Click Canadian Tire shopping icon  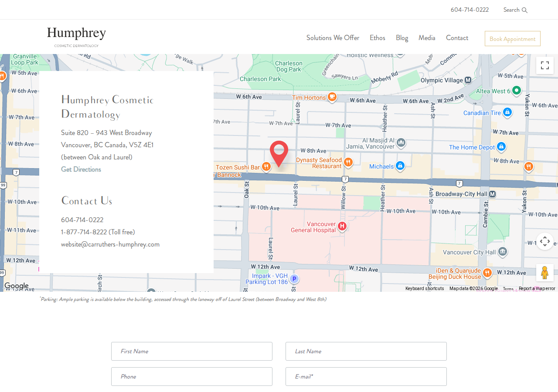point(507,112)
